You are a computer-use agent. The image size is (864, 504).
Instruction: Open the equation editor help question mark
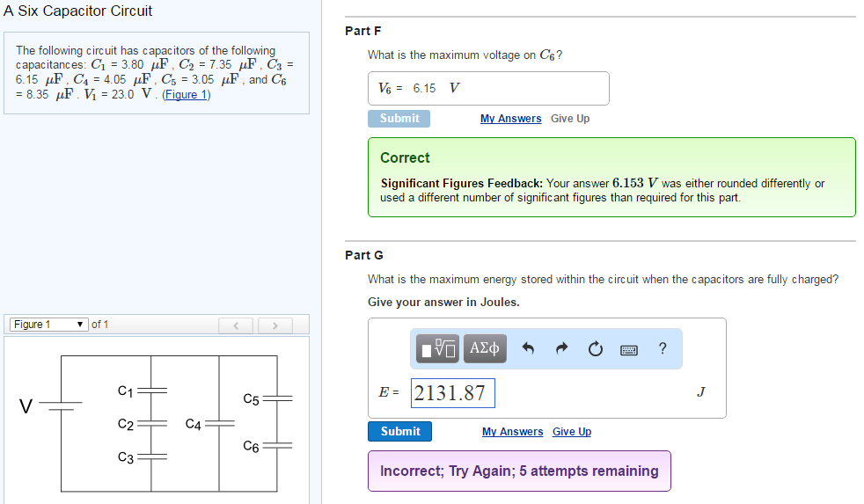663,348
